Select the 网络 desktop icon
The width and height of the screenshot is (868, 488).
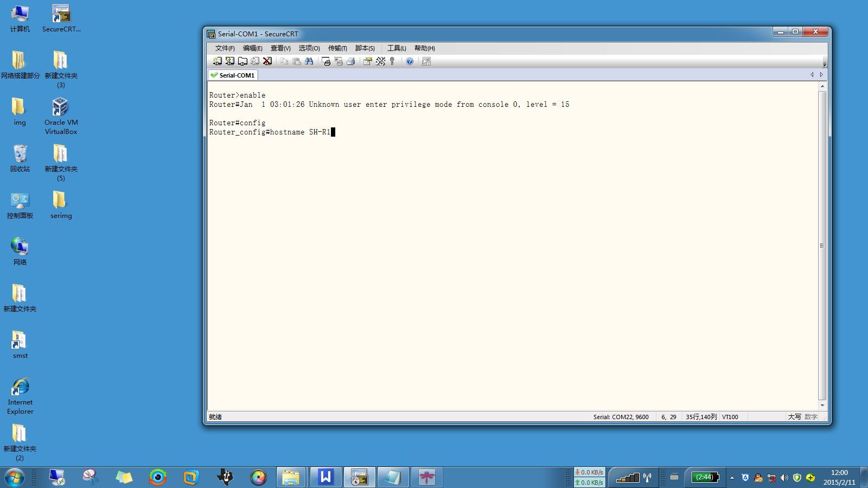coord(20,252)
